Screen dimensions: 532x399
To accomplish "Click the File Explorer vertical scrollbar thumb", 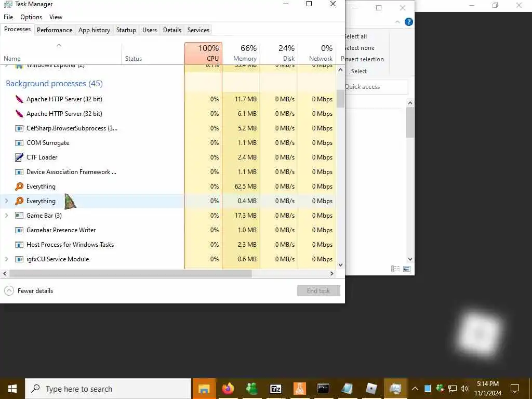I will coord(410,122).
